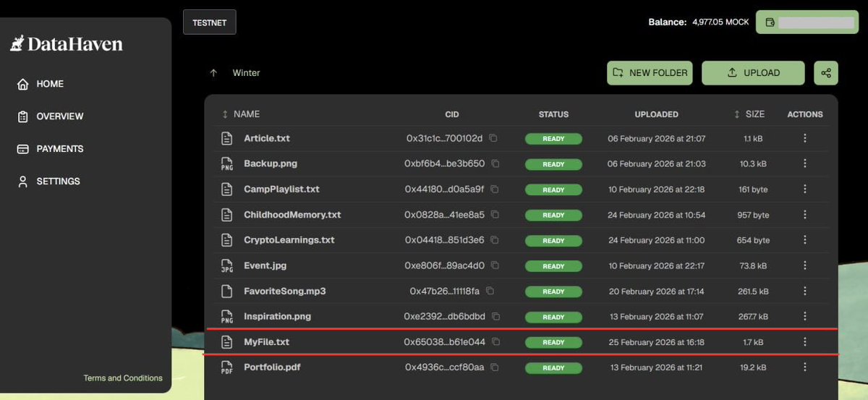Click the UPLOAD button

(x=753, y=73)
